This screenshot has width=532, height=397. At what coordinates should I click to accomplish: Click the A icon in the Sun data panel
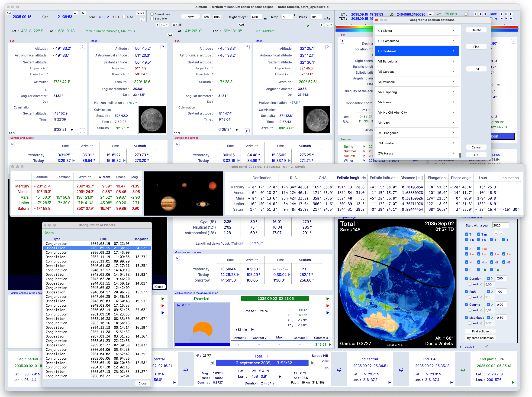point(342,41)
